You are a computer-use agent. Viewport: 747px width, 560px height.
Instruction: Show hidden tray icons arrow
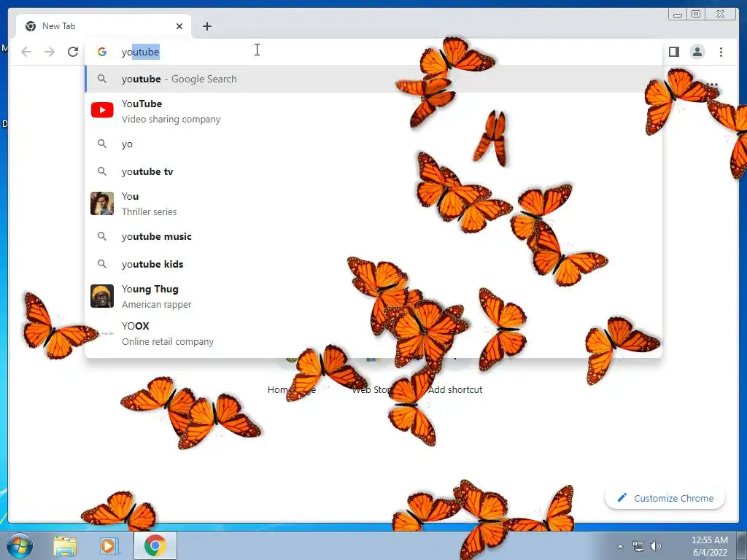tap(620, 546)
